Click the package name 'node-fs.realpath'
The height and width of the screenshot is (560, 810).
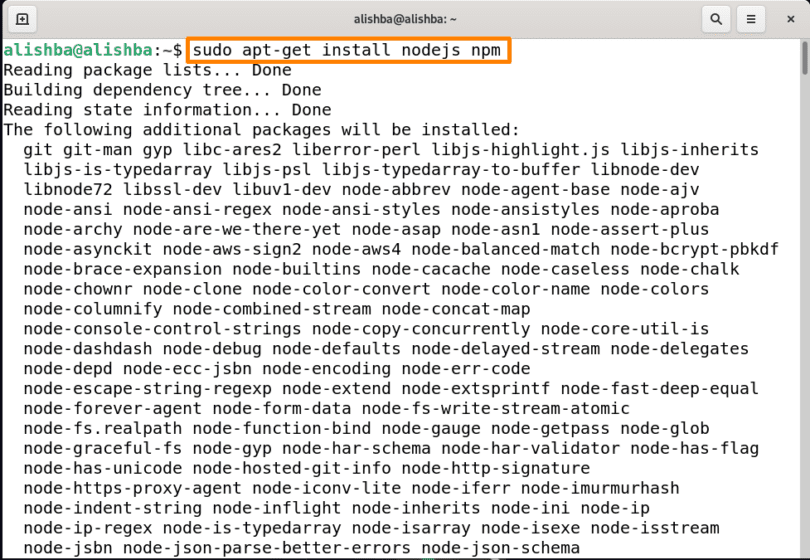[x=103, y=428]
